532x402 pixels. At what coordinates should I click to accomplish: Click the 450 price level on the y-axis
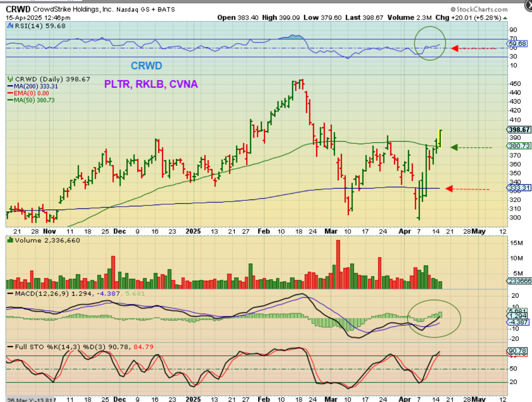[515, 83]
